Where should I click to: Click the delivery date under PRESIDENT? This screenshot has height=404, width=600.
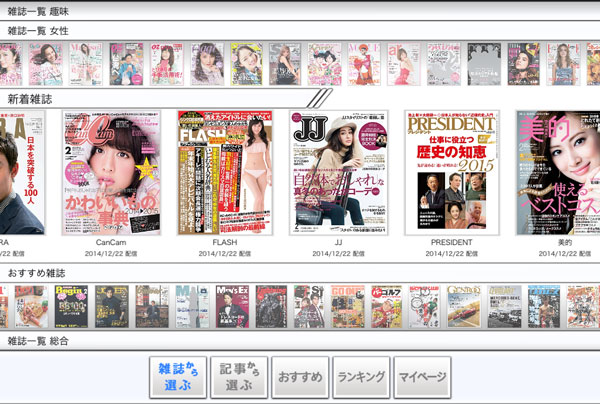tap(452, 253)
